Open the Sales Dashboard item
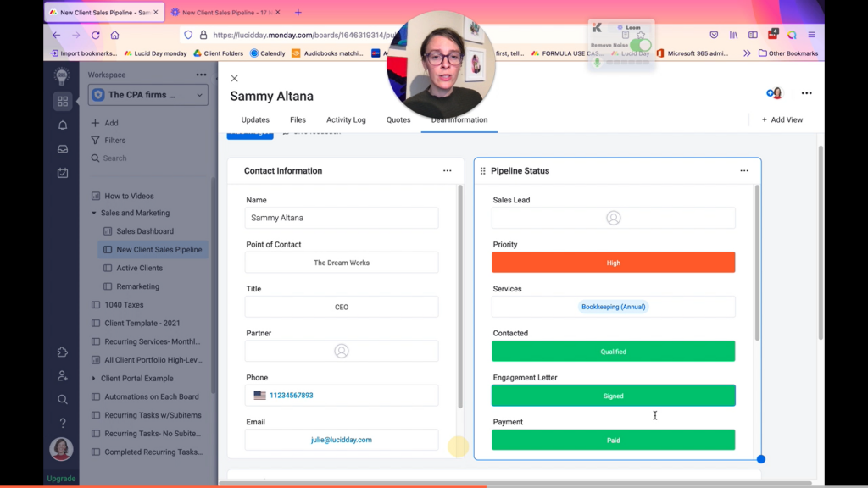Screen dimensions: 868x488 point(144,231)
